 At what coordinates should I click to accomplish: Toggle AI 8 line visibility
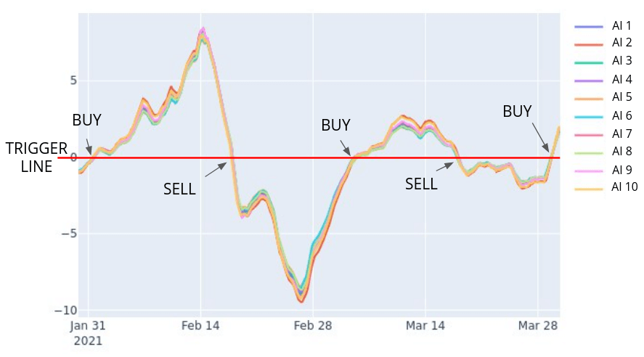[621, 152]
